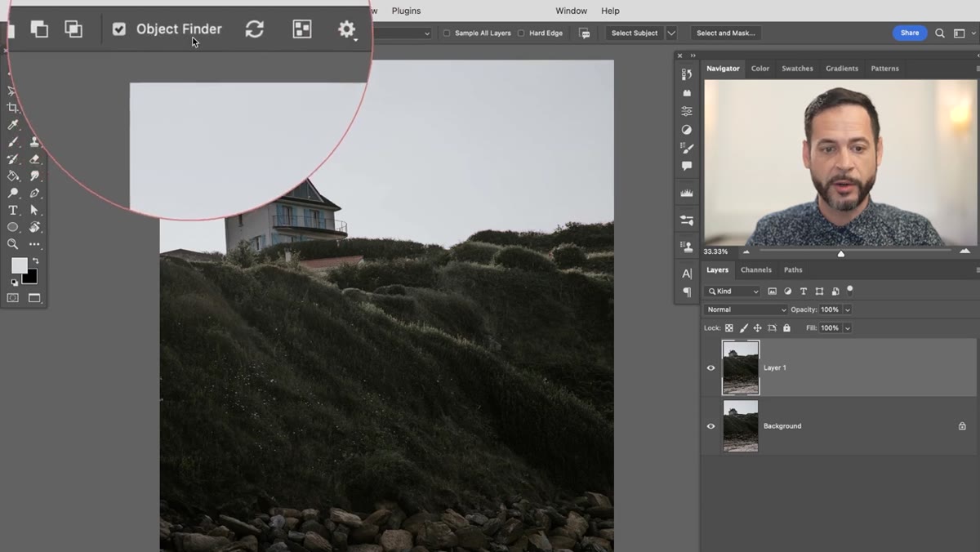
Task: Turn layer filtering on or off
Action: [850, 290]
